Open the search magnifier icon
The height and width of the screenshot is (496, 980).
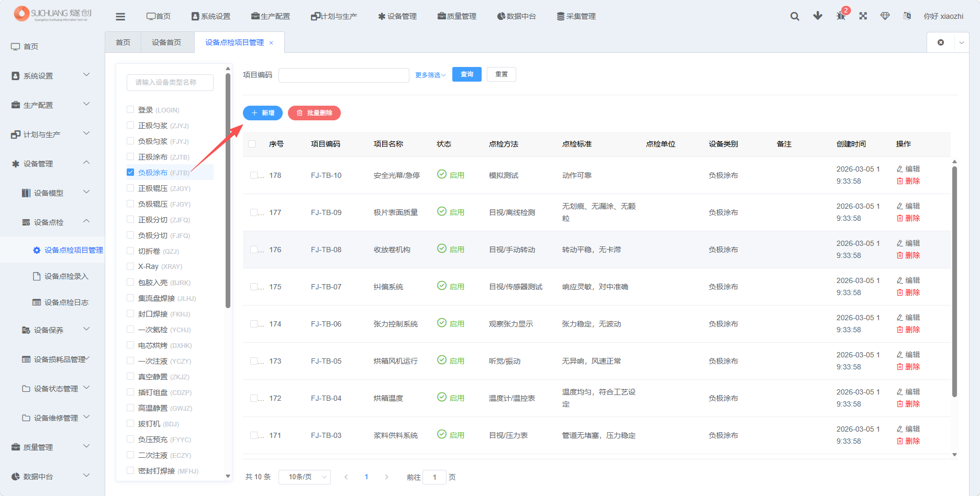pos(795,16)
